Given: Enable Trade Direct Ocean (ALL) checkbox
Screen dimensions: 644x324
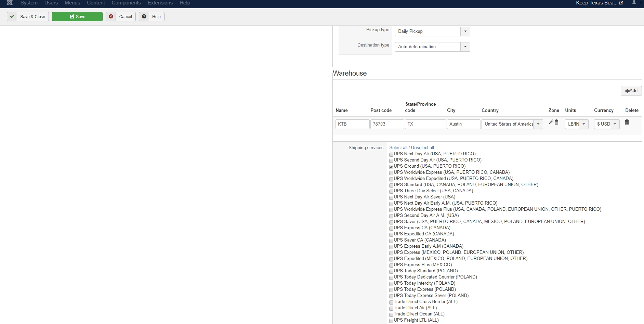Looking at the screenshot, I should coord(391,315).
